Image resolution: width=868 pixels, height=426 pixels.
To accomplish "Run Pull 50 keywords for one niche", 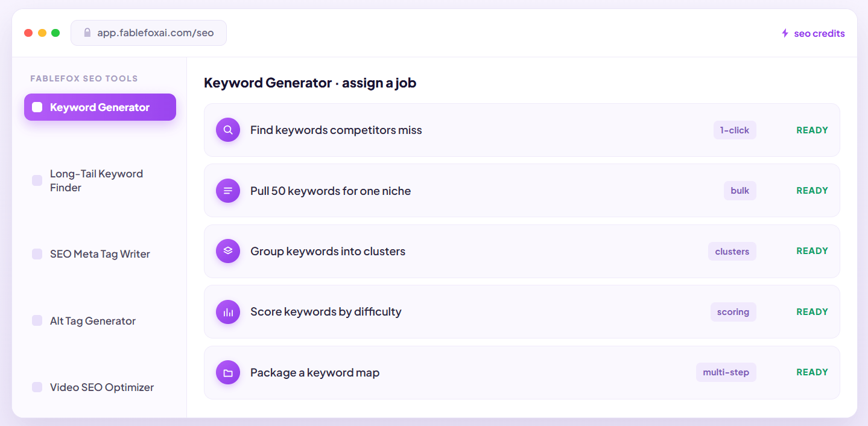I will (522, 191).
